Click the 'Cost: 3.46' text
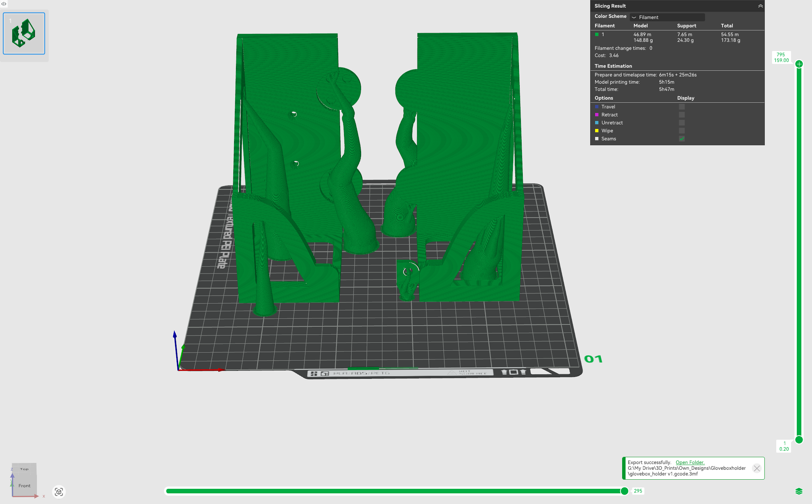Screen dimensions: 812x504 tap(607, 56)
